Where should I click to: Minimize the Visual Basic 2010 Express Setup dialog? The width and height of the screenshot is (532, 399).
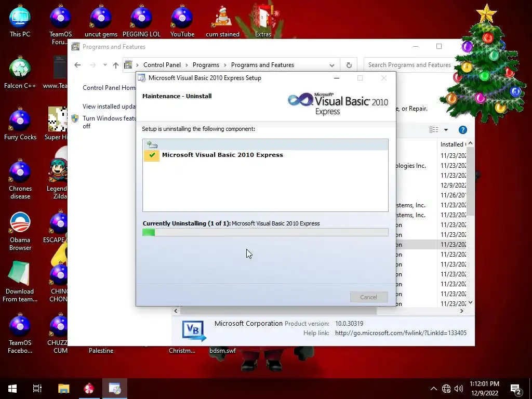(x=337, y=78)
